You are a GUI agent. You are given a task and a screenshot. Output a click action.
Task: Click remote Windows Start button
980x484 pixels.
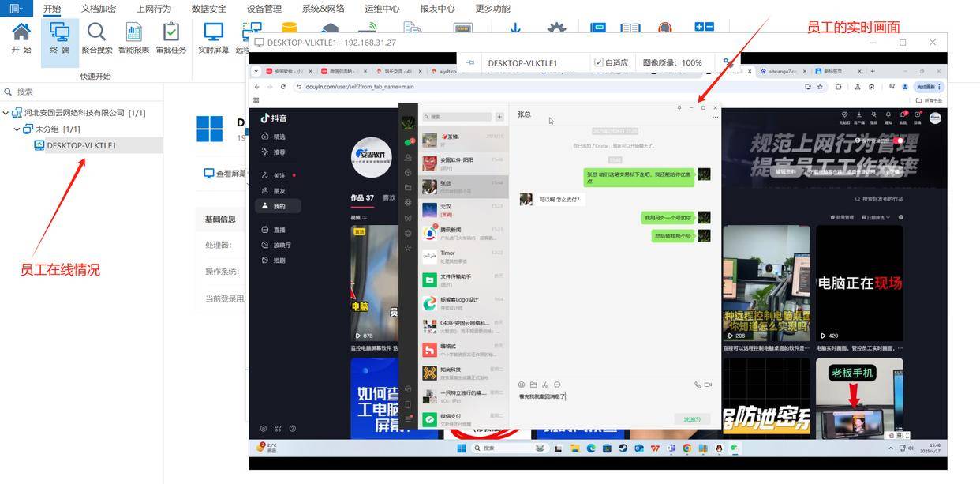click(461, 448)
